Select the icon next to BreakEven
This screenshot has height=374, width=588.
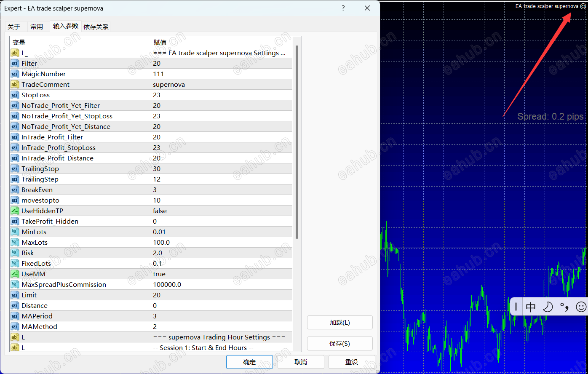[15, 190]
